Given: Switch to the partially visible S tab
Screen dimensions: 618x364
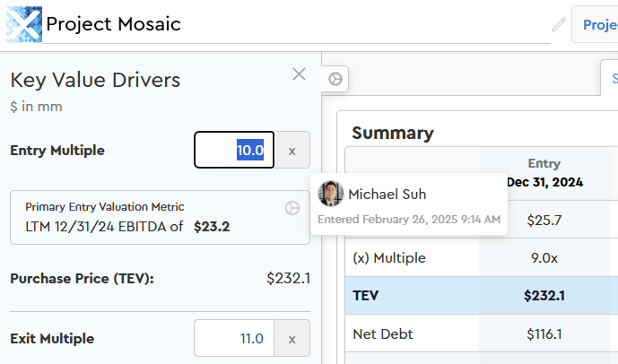Looking at the screenshot, I should pyautogui.click(x=612, y=79).
